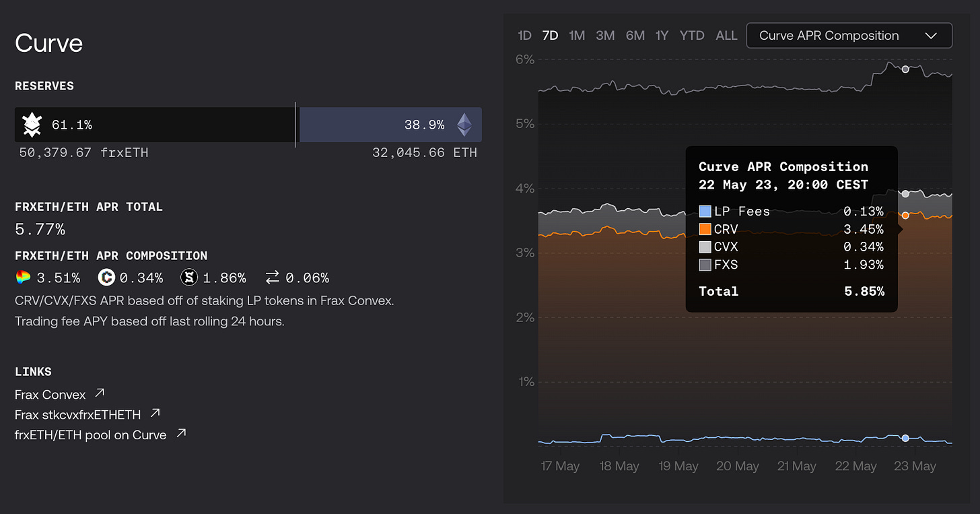Click the 20 May axis label
Image resolution: width=980 pixels, height=514 pixels.
click(738, 466)
